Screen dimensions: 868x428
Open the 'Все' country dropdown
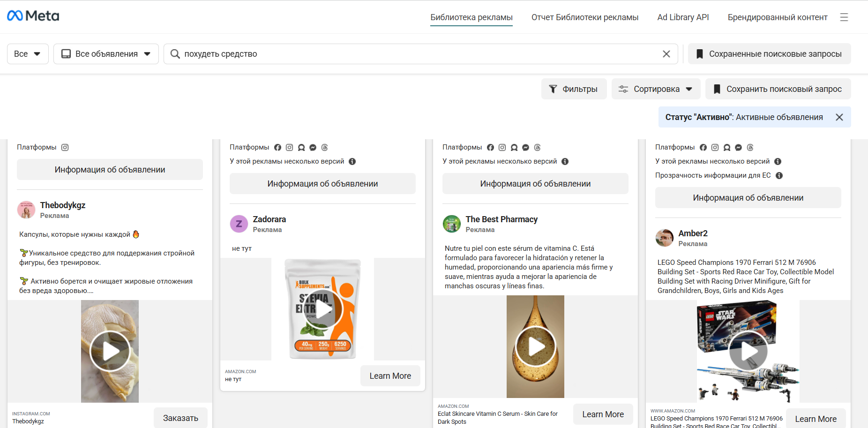(x=28, y=54)
